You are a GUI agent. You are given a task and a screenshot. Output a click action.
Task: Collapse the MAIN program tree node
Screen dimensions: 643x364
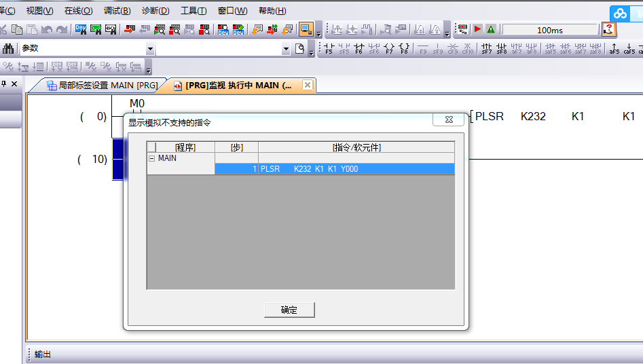[x=151, y=158]
